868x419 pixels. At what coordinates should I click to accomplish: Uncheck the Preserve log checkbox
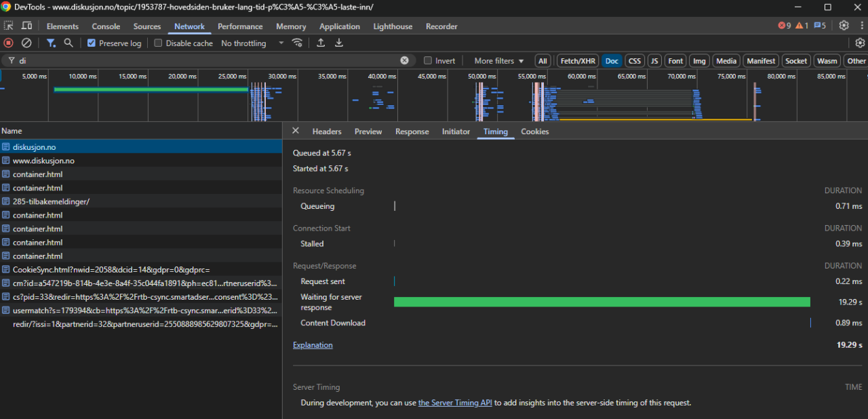coord(92,43)
